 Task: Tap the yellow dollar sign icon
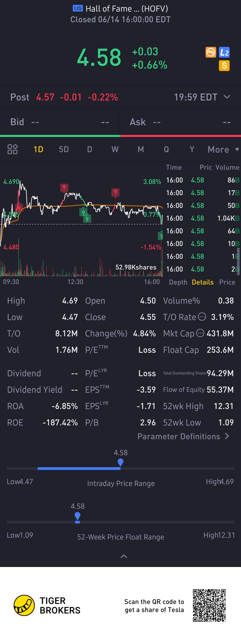[x=224, y=66]
